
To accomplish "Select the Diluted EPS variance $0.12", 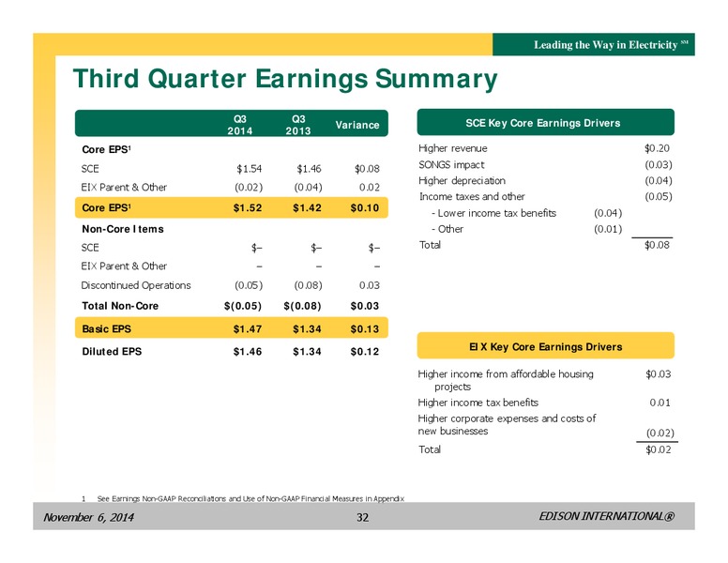I will click(x=365, y=352).
